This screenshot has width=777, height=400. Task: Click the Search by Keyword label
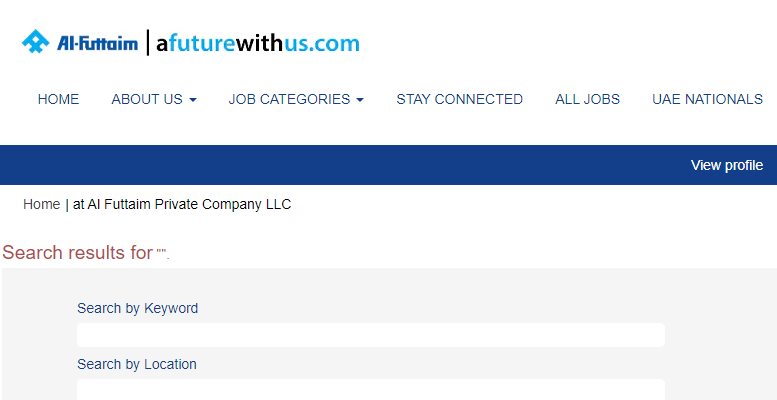137,308
